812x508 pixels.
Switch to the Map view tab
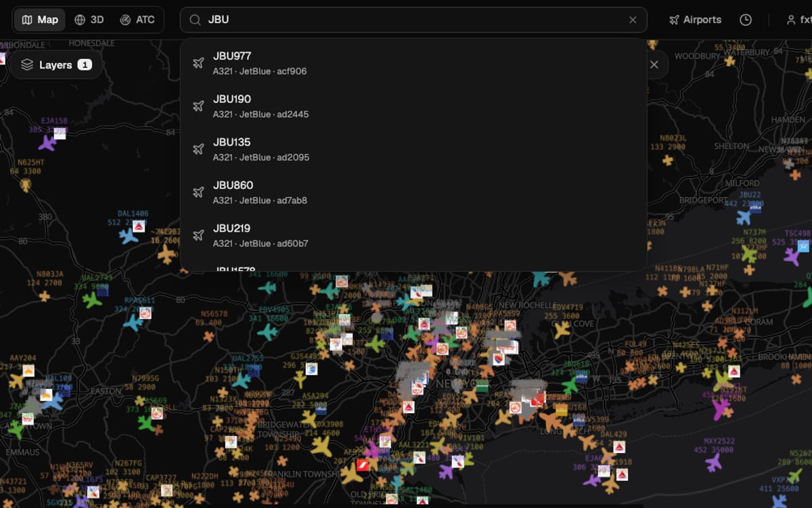coord(40,20)
